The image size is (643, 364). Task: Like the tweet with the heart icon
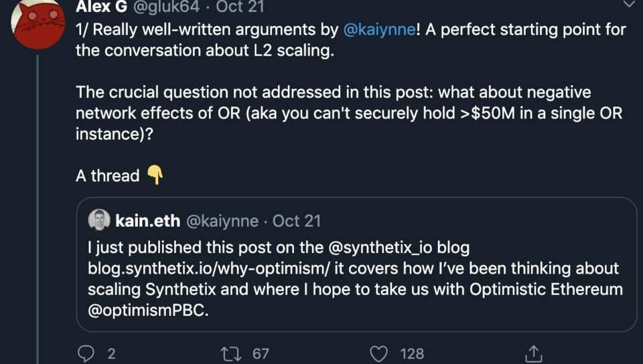click(x=380, y=353)
